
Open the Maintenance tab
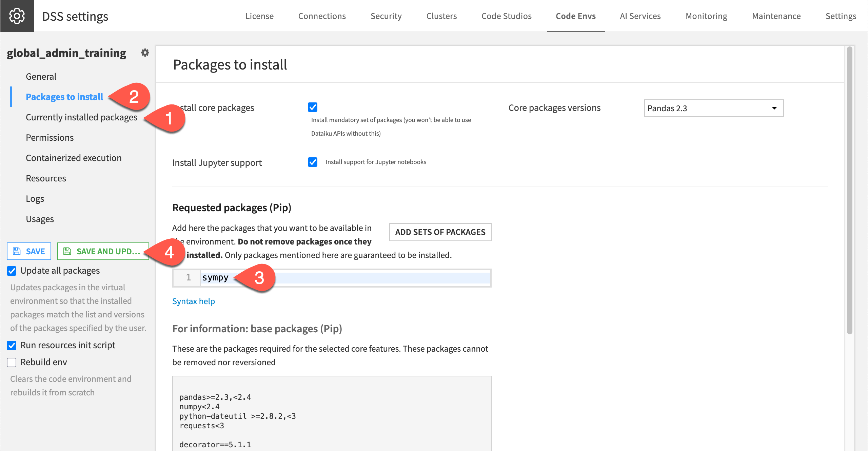776,16
